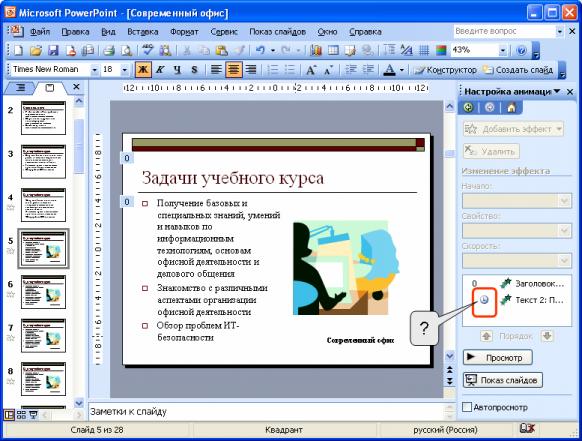The image size is (582, 441).
Task: Go to next slide with double-down arrow
Action: [x=449, y=381]
